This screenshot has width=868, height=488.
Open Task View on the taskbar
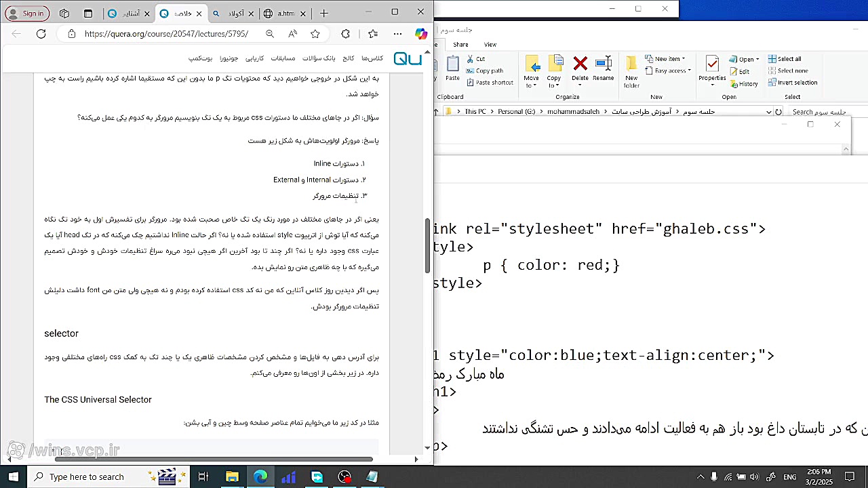(203, 476)
